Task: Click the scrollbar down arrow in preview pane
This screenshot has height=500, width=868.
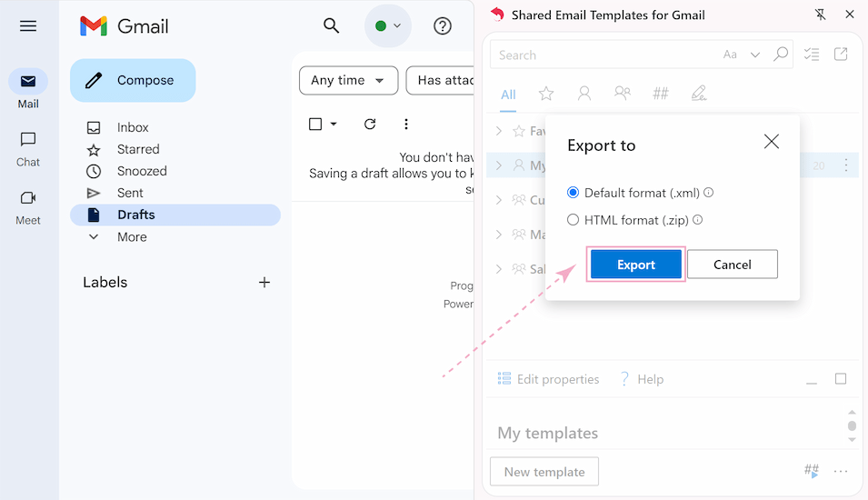Action: coord(852,440)
